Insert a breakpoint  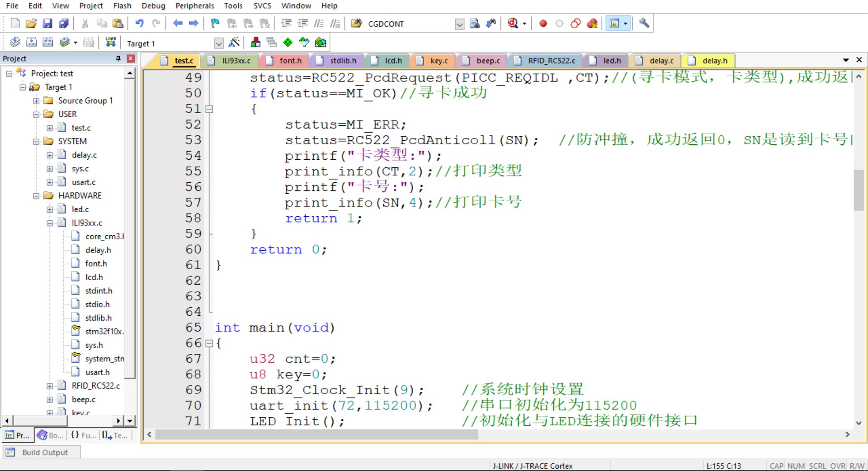point(543,23)
